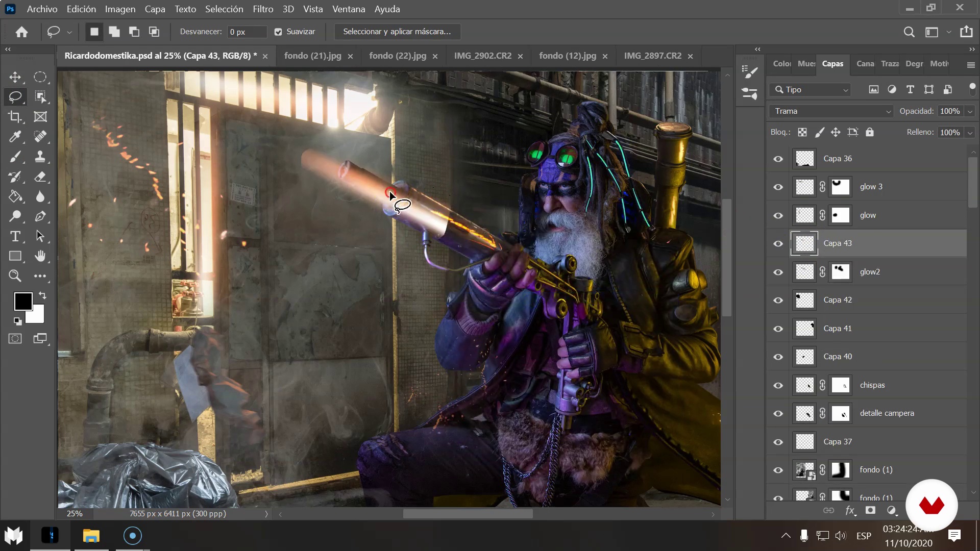
Task: Toggle the Suavizar anti-alias checkbox
Action: [278, 32]
